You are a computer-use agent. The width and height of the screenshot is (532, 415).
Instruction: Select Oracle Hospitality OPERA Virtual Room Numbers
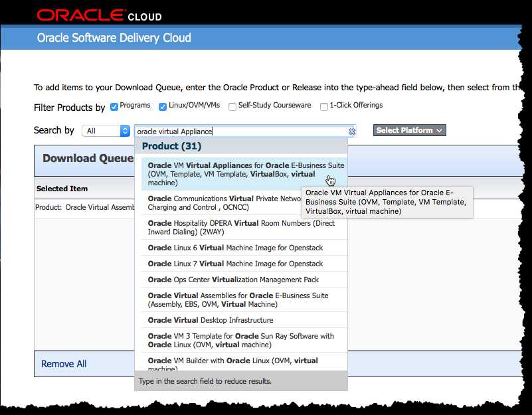click(244, 227)
